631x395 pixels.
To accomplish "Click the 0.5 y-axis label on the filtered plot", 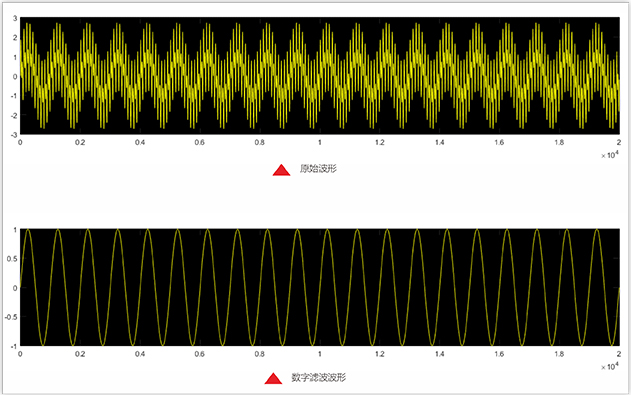I will tap(12, 259).
